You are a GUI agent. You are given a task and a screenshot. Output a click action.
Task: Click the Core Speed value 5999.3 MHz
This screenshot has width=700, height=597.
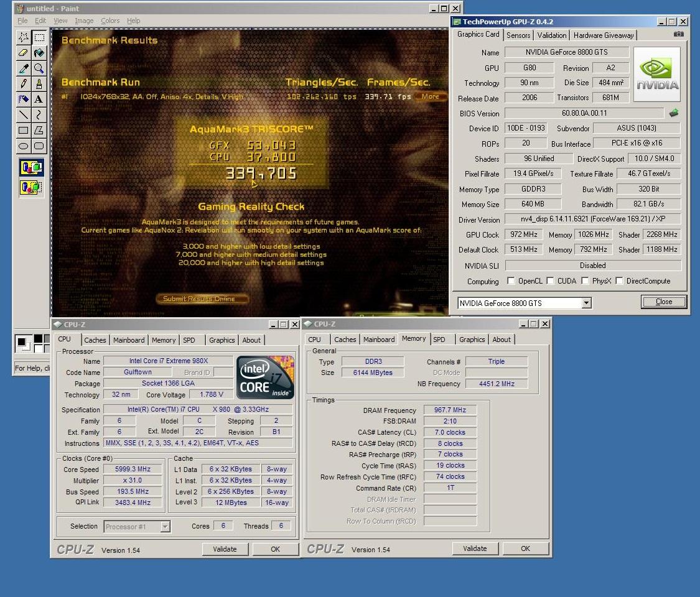[133, 470]
